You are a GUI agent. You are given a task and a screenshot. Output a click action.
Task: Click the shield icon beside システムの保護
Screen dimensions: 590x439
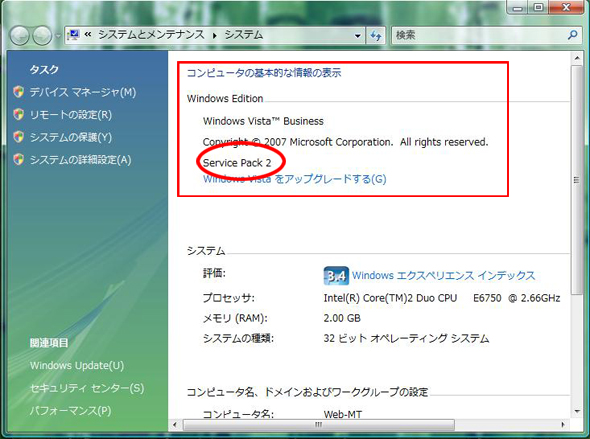18,137
